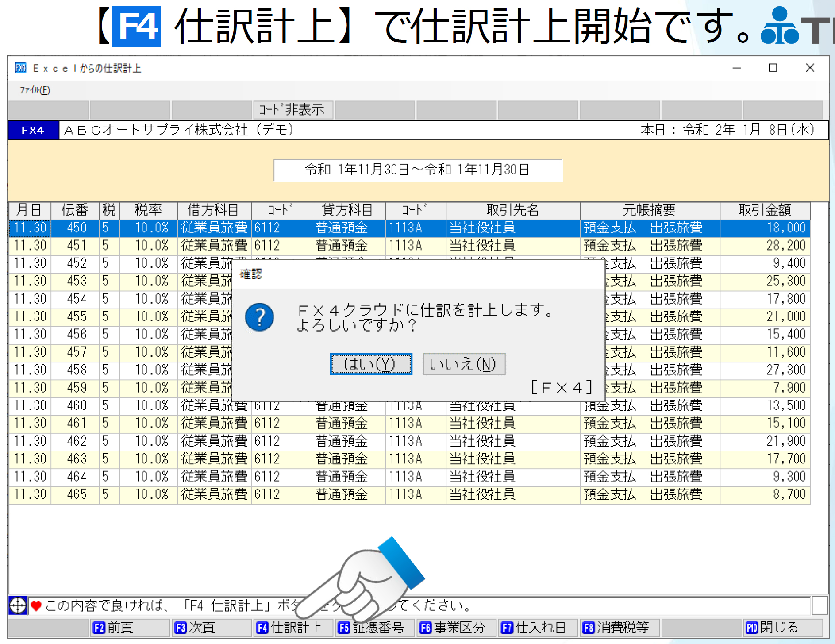Click the F8 消費税等 function key button
This screenshot has height=644, width=835.
pyautogui.click(x=618, y=627)
